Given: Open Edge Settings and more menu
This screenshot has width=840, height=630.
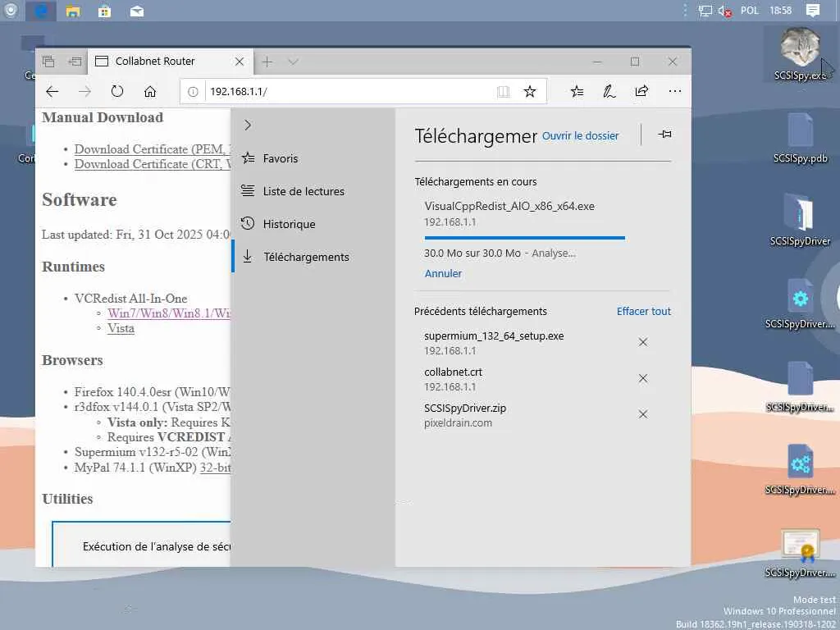Looking at the screenshot, I should click(x=675, y=92).
